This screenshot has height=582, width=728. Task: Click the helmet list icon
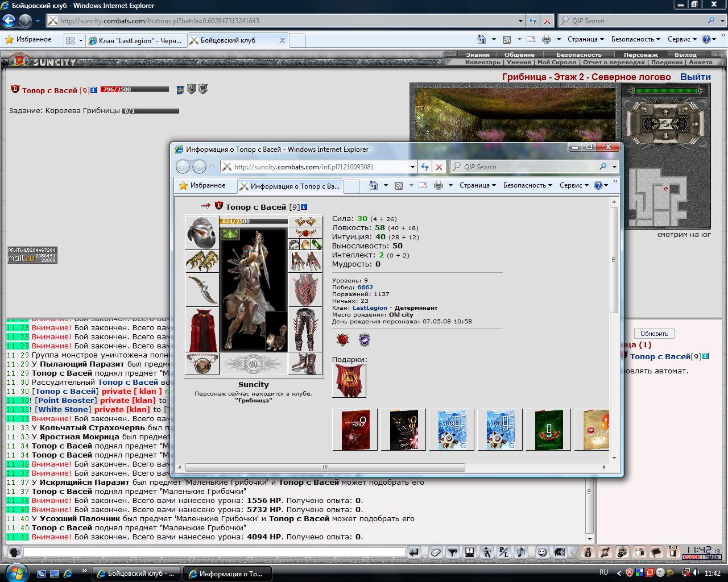[x=560, y=552]
